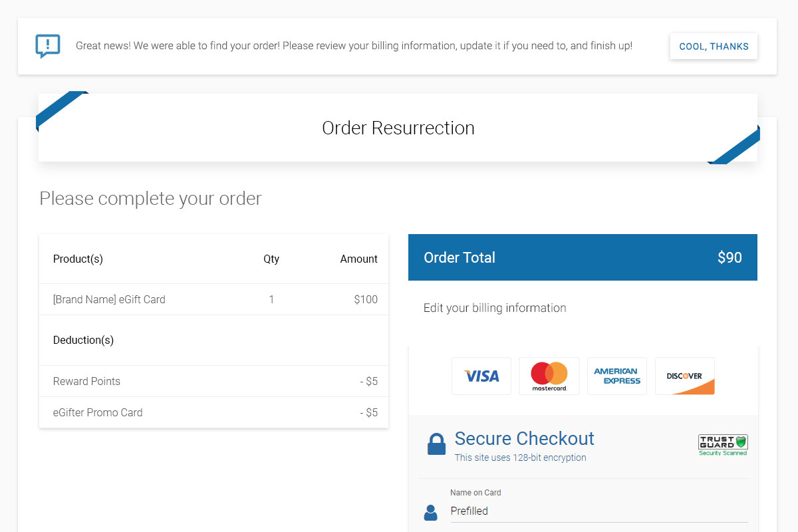Click the Product(s) column header

[x=78, y=259]
